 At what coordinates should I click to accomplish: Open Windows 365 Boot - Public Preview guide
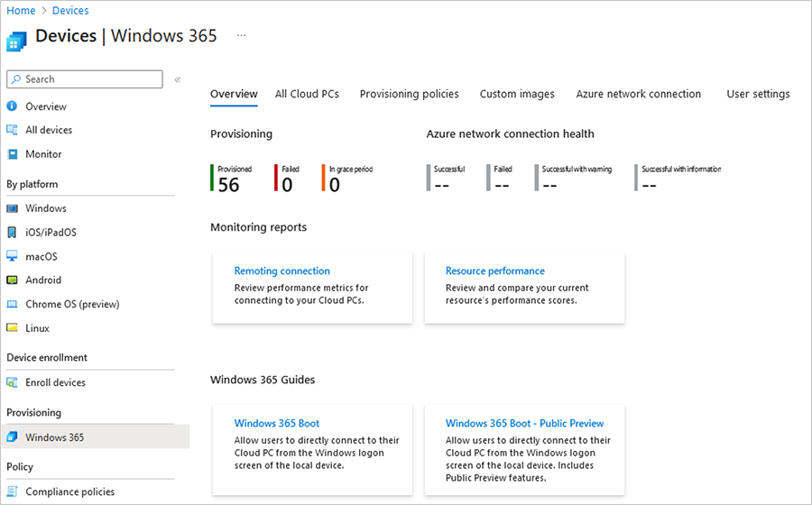524,423
